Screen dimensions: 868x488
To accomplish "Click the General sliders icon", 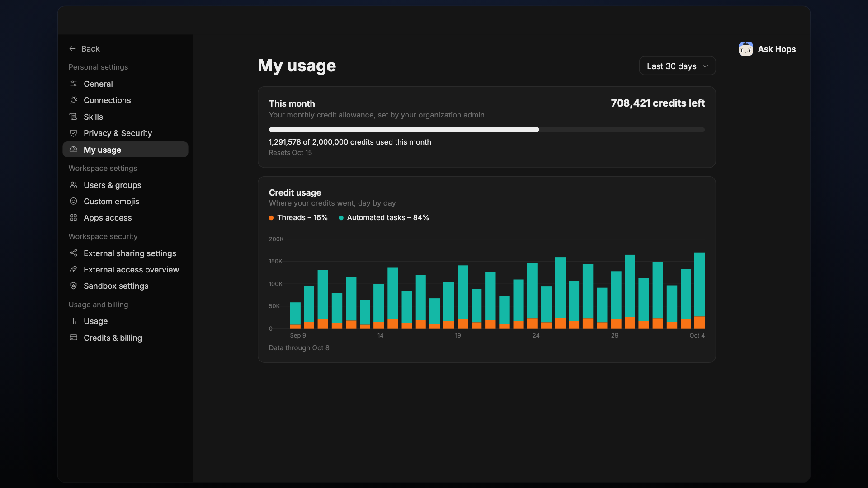I will coord(73,84).
